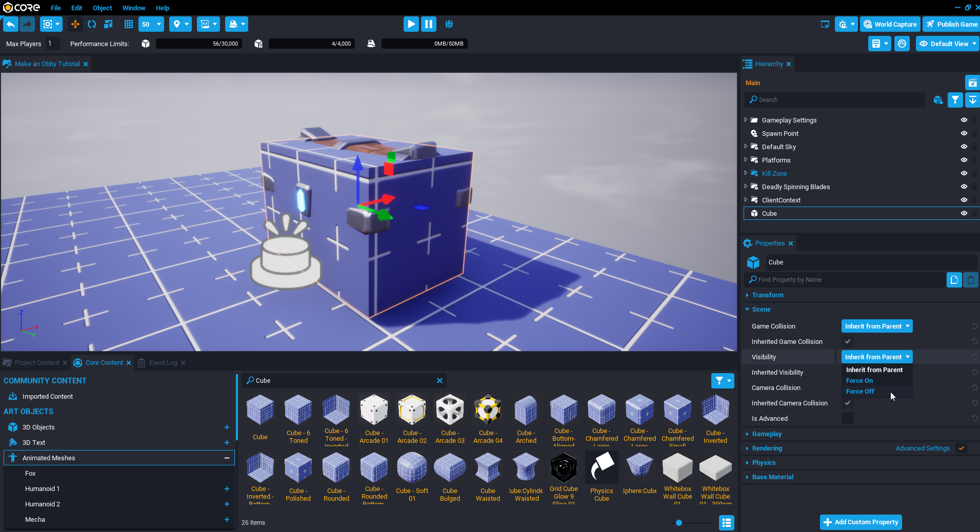Toggle grid snapping icon

tap(129, 24)
